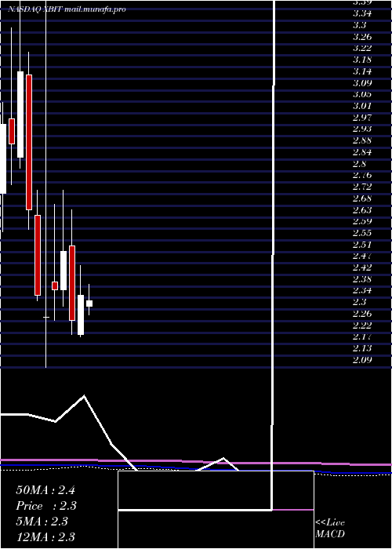
Task: Click the 2.59 price axis label
Action: [x=362, y=221]
